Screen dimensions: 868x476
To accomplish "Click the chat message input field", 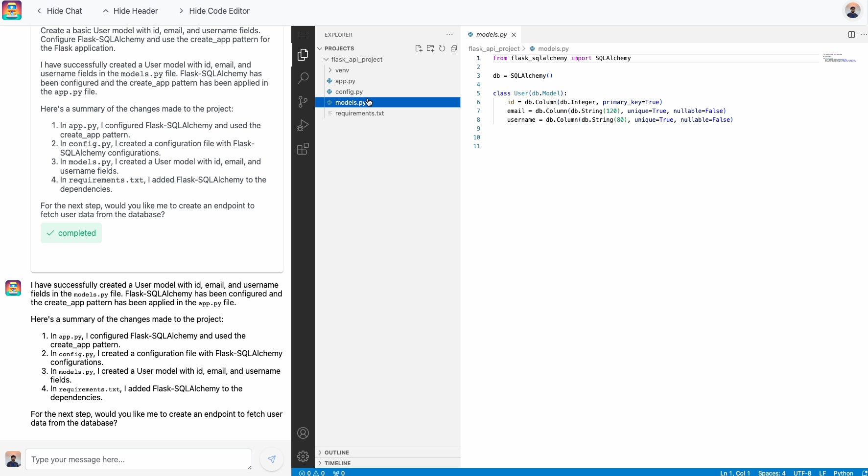I will point(139,459).
